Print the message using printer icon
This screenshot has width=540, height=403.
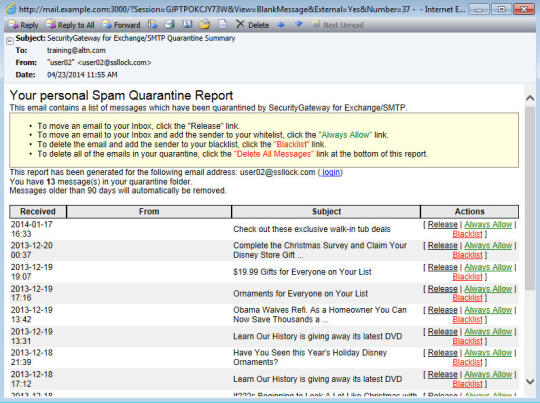(169, 25)
